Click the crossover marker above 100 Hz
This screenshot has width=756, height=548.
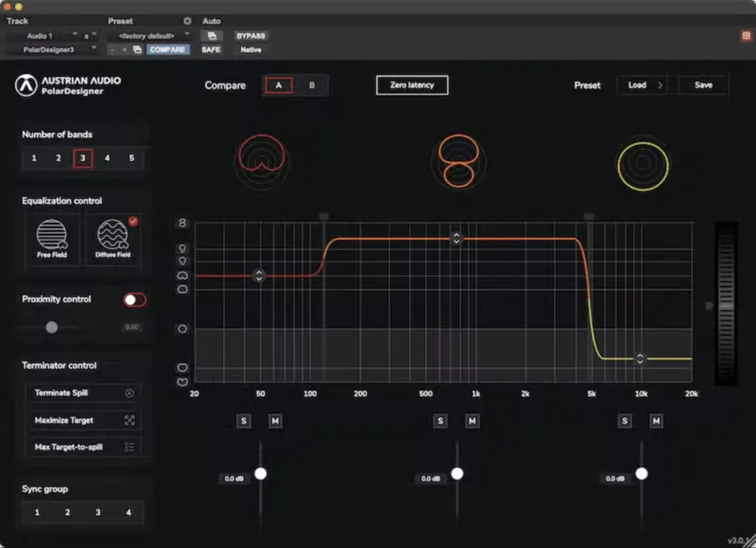(324, 217)
